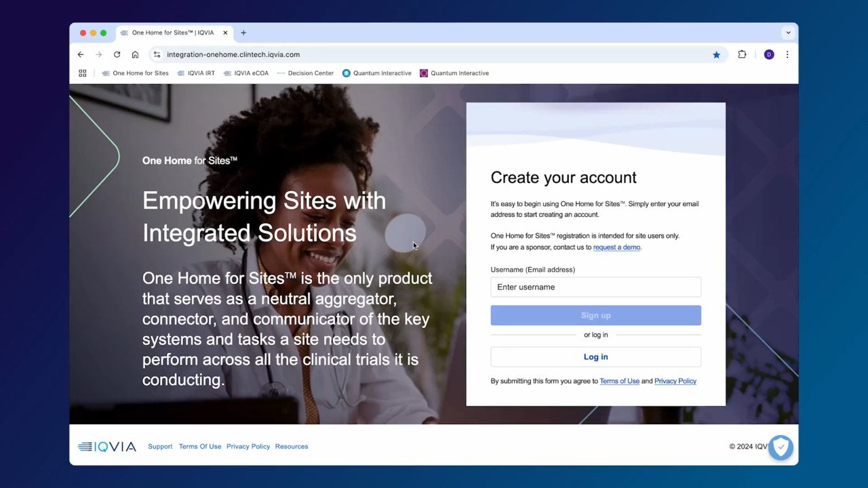Open the Terms of Use link in form
The width and height of the screenshot is (868, 488).
tap(619, 381)
